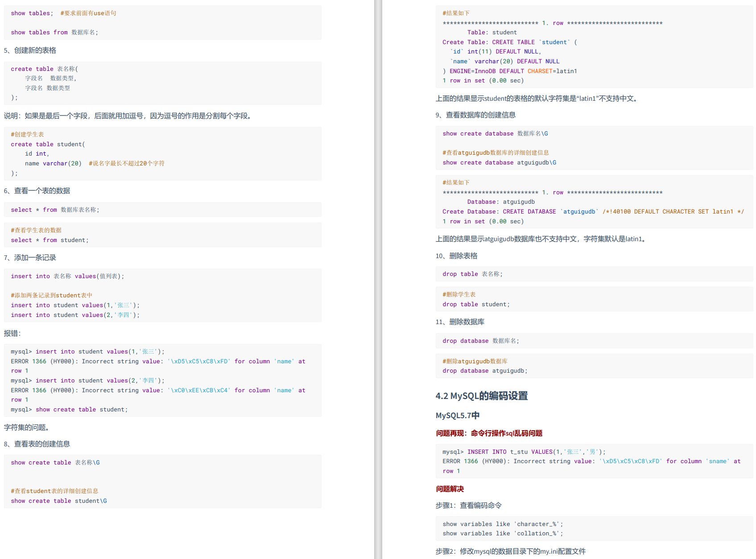The image size is (756, 559).
Task: Click red text '问题解决'
Action: pyautogui.click(x=450, y=489)
